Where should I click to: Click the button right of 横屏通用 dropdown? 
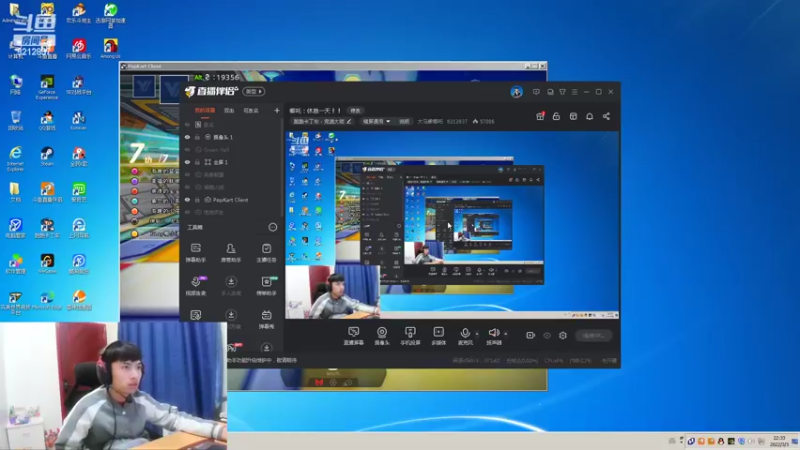tap(404, 121)
